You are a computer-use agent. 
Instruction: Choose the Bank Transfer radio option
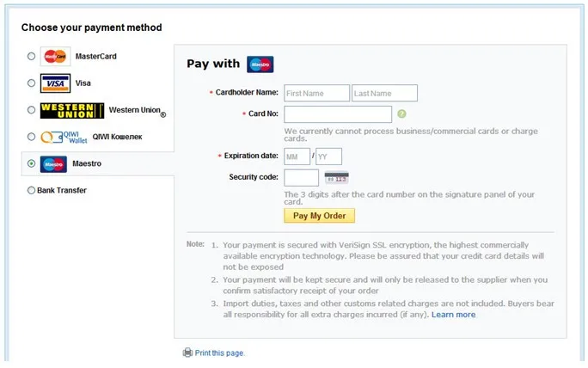pyautogui.click(x=32, y=190)
